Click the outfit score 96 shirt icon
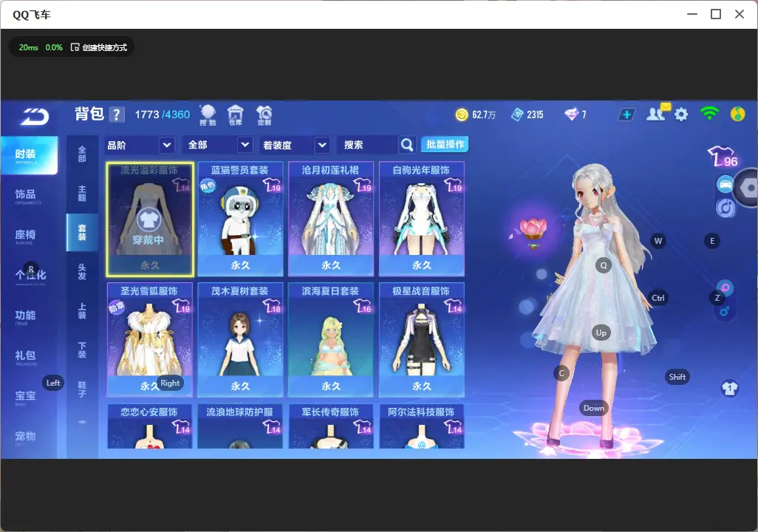 pos(723,157)
